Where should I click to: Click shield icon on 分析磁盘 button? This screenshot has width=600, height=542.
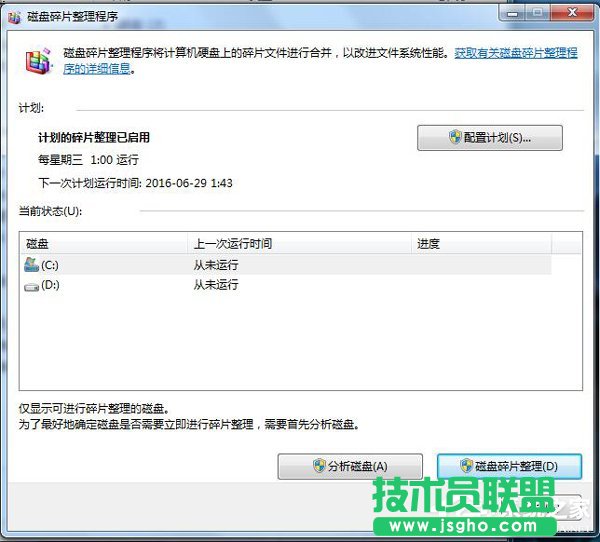click(319, 465)
